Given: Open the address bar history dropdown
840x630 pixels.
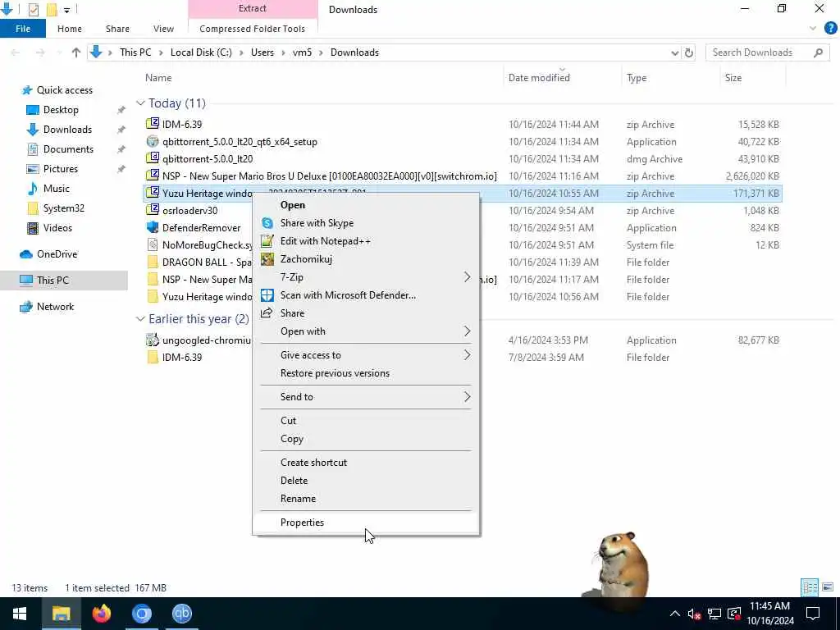Looking at the screenshot, I should tap(674, 52).
